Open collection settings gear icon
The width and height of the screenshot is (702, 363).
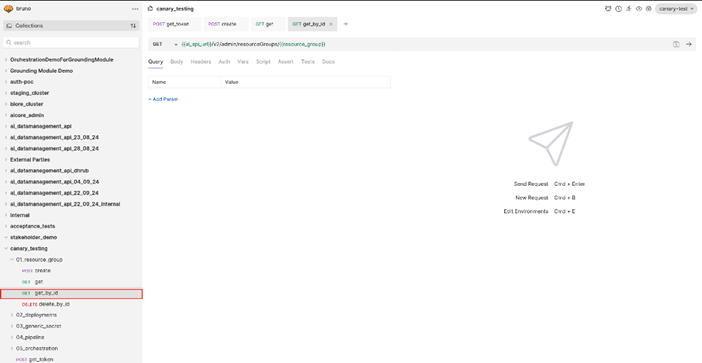[649, 9]
